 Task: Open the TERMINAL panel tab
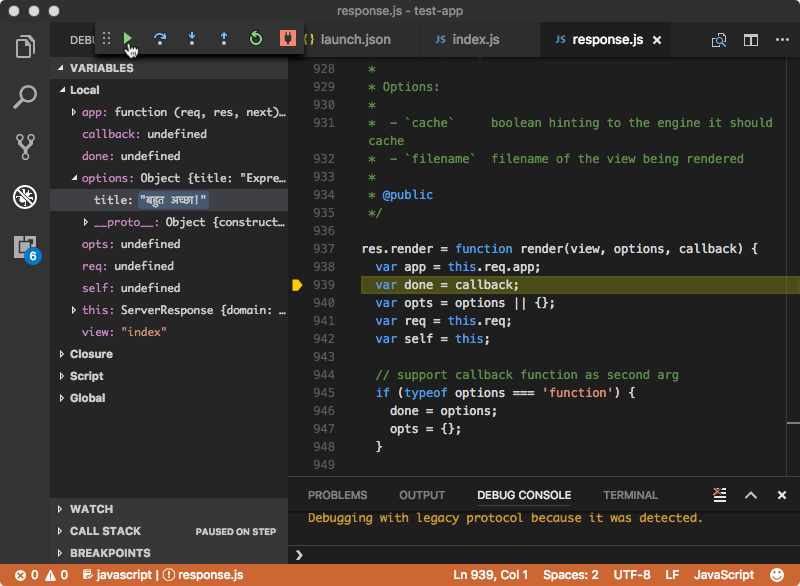pyautogui.click(x=631, y=495)
